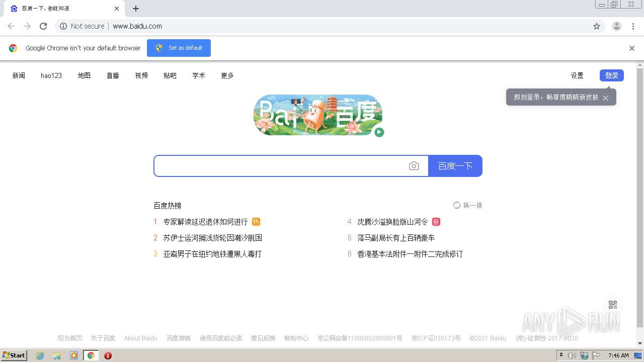Image resolution: width=644 pixels, height=362 pixels.
Task: Set Chrome as default browser
Action: pyautogui.click(x=179, y=48)
